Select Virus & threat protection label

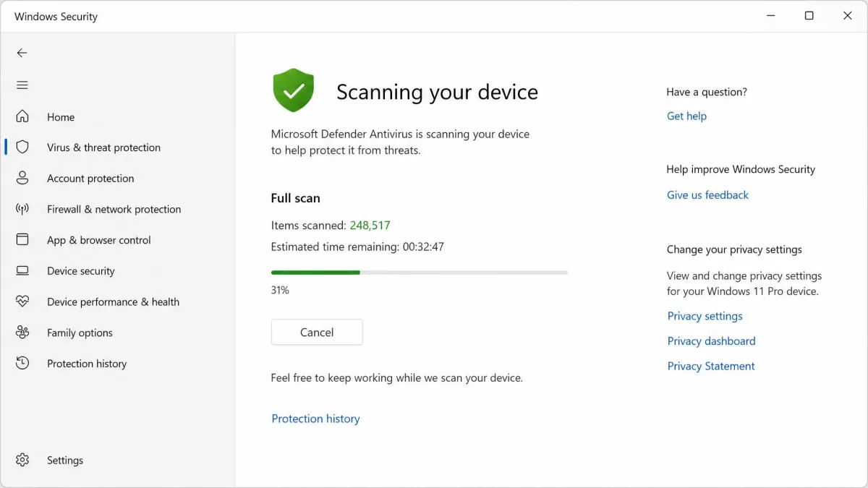pos(103,147)
